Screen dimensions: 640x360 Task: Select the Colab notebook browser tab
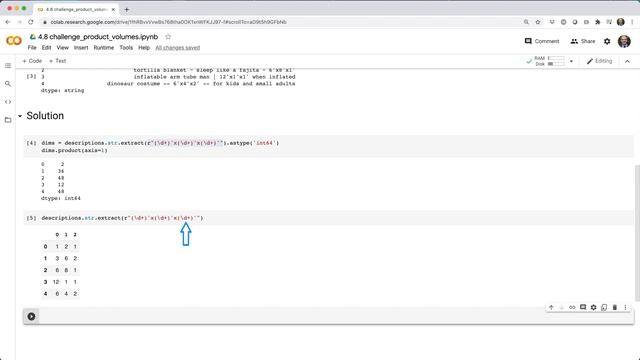point(76,9)
